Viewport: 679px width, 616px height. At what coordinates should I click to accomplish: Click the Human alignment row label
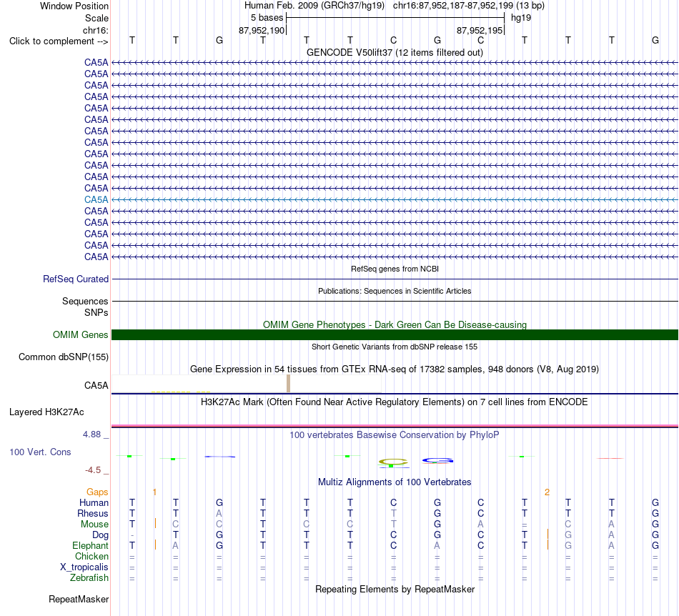(x=94, y=502)
